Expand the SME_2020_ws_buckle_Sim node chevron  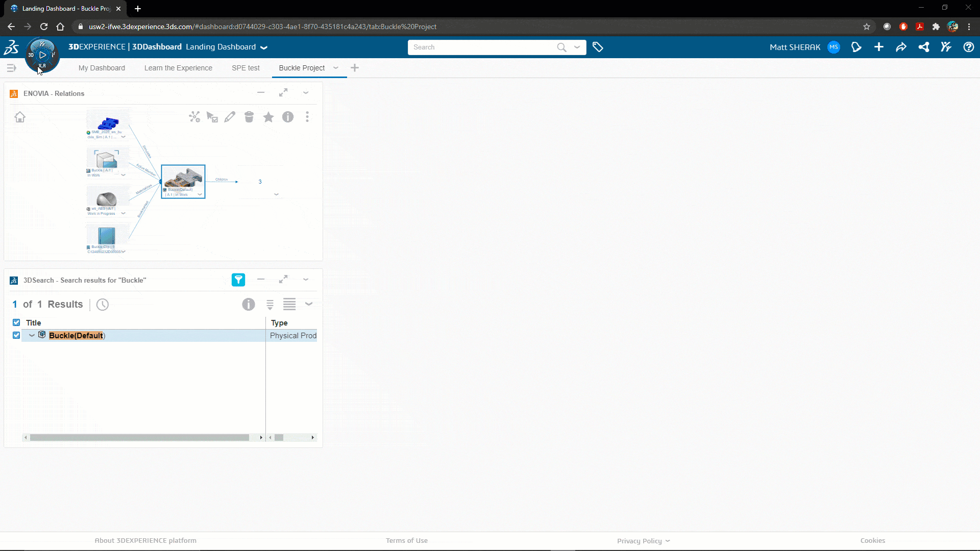click(x=123, y=137)
